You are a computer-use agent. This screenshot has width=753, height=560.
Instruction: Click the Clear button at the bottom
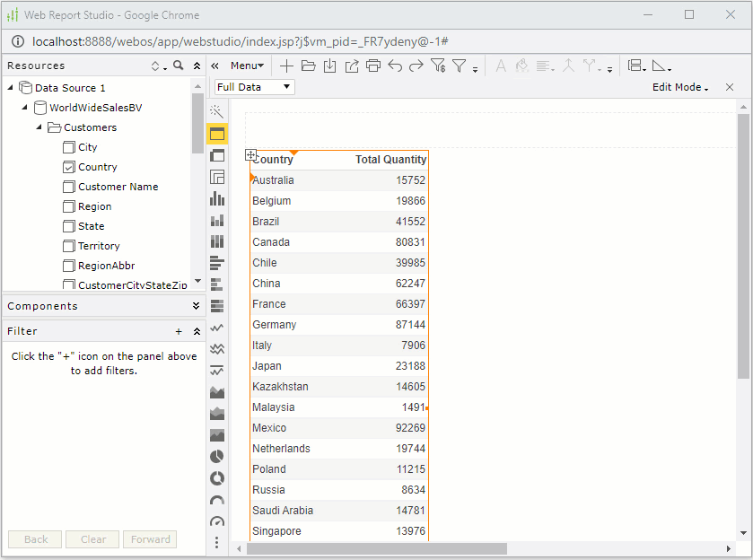pos(92,539)
